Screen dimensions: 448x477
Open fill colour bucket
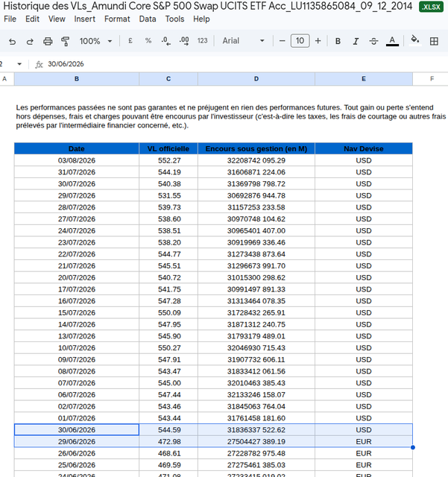(415, 40)
